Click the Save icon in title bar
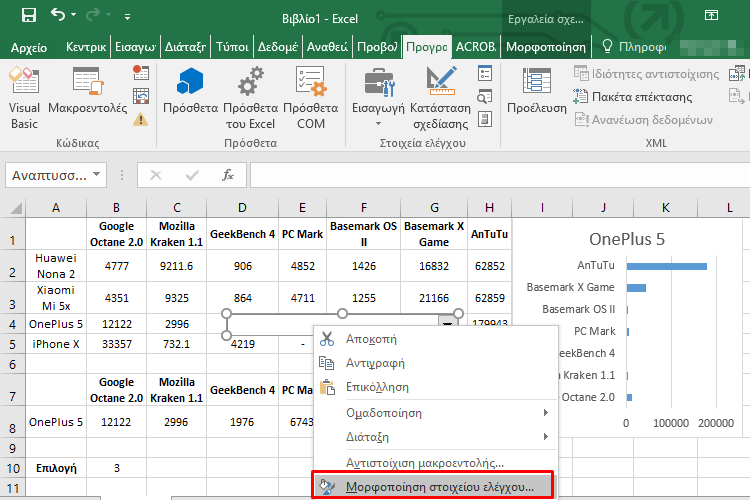The image size is (750, 500). (x=29, y=16)
